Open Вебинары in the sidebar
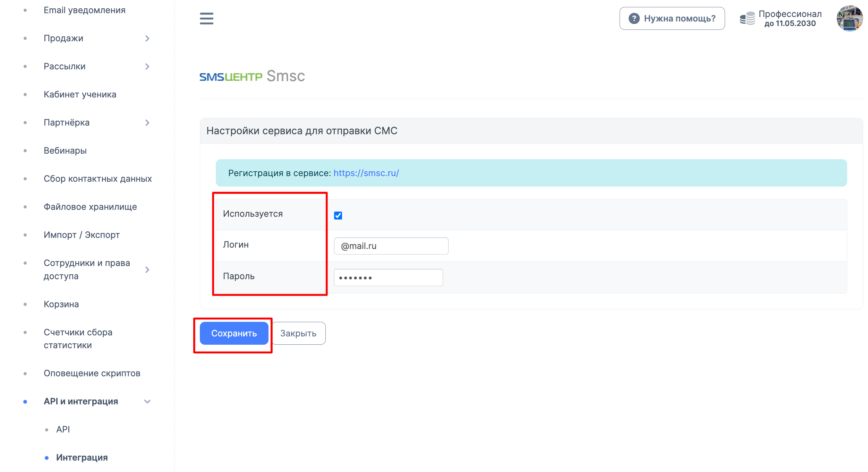This screenshot has width=868, height=472. click(x=65, y=151)
